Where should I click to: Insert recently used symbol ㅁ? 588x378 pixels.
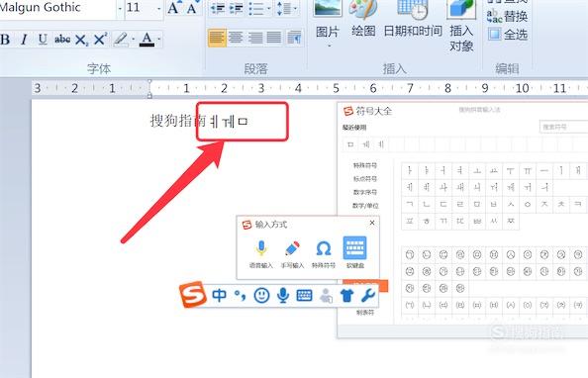350,144
